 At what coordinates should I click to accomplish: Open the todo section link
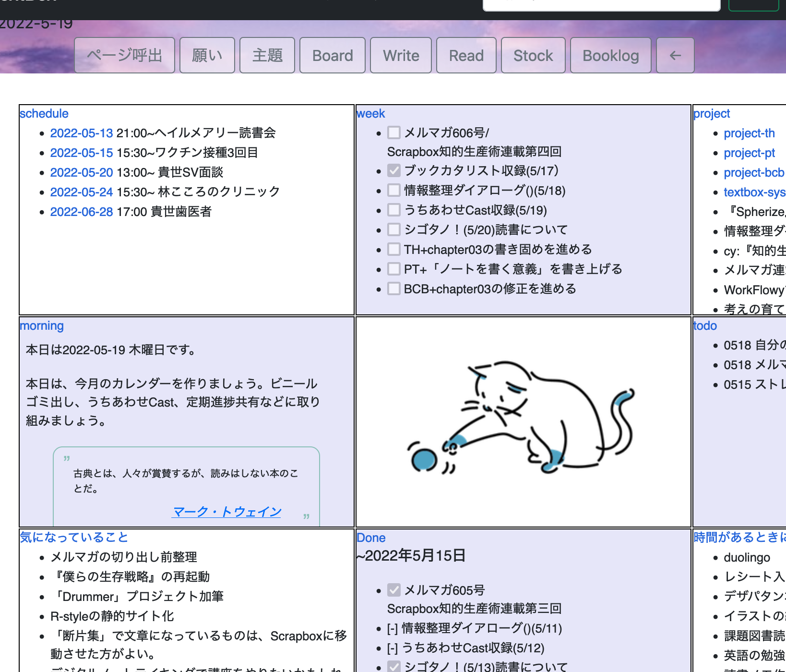tap(705, 325)
